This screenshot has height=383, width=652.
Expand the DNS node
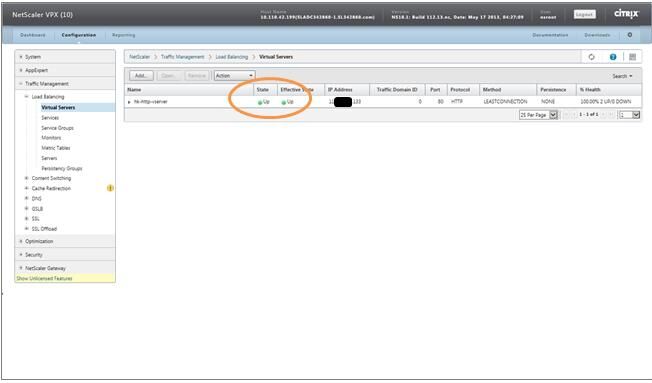point(27,198)
